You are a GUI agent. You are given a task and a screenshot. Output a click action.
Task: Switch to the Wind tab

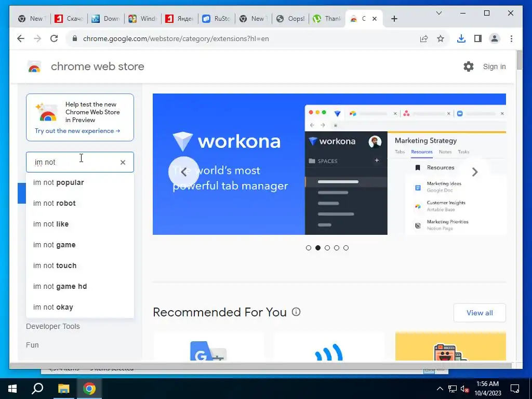pyautogui.click(x=142, y=19)
